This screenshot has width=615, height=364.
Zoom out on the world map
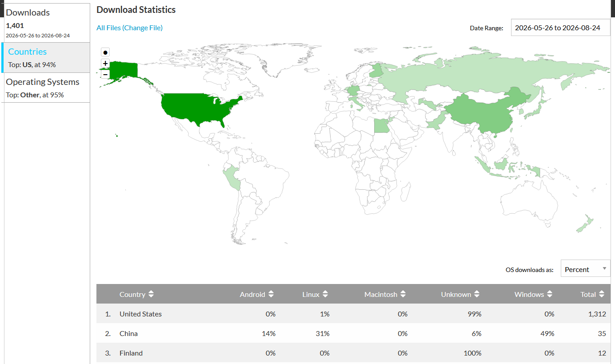(x=105, y=74)
